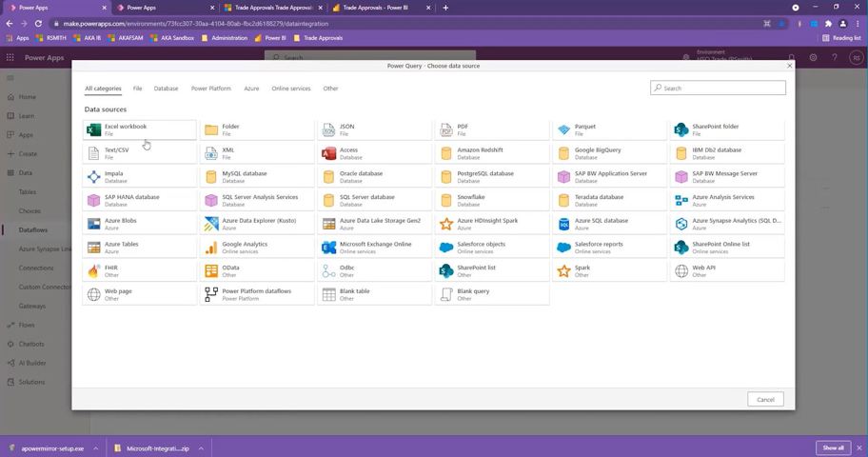Open the Online services category tab

(x=291, y=89)
